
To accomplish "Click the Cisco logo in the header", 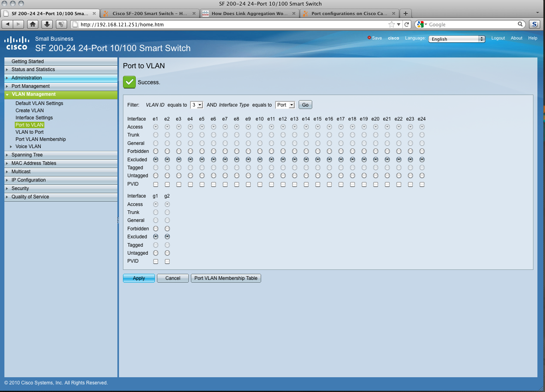I will pyautogui.click(x=17, y=44).
